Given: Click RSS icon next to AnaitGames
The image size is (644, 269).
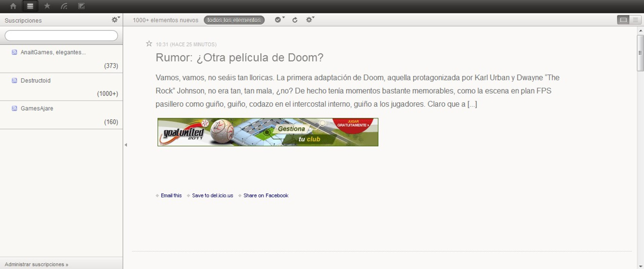Looking at the screenshot, I should 14,52.
